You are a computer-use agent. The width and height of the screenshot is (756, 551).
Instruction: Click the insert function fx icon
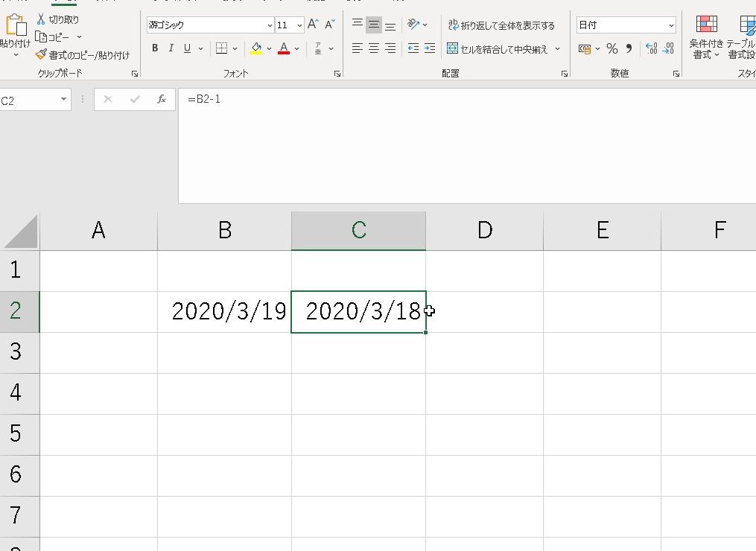pos(161,99)
